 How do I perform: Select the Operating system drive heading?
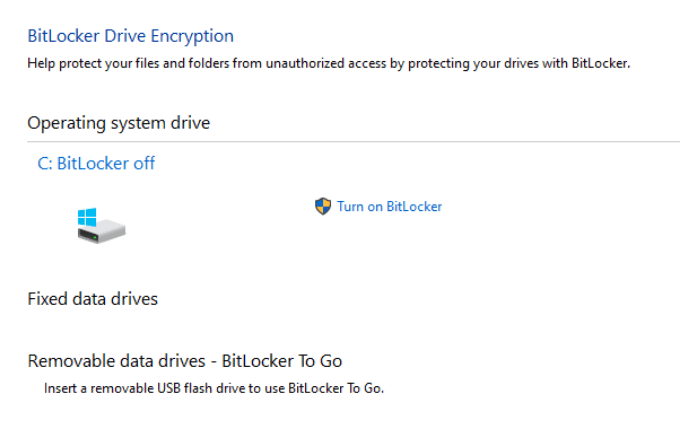point(118,123)
